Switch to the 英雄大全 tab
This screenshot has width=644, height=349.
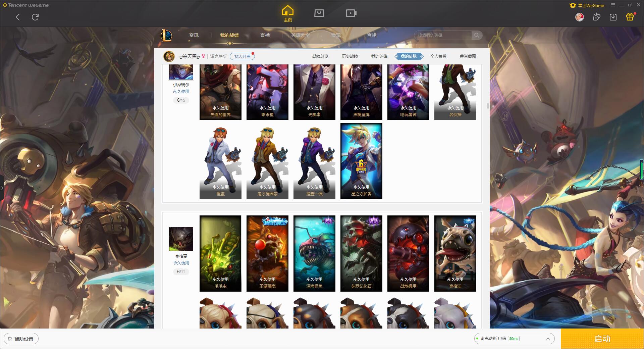(301, 35)
